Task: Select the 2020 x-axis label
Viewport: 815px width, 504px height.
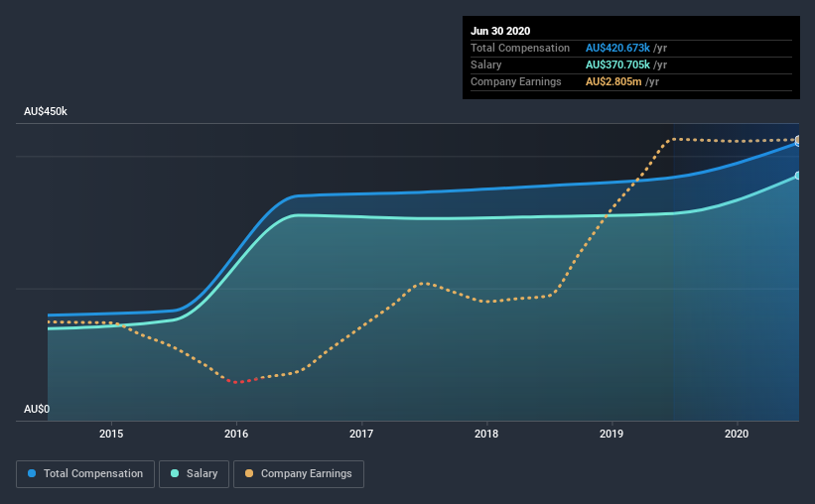Action: (x=737, y=434)
